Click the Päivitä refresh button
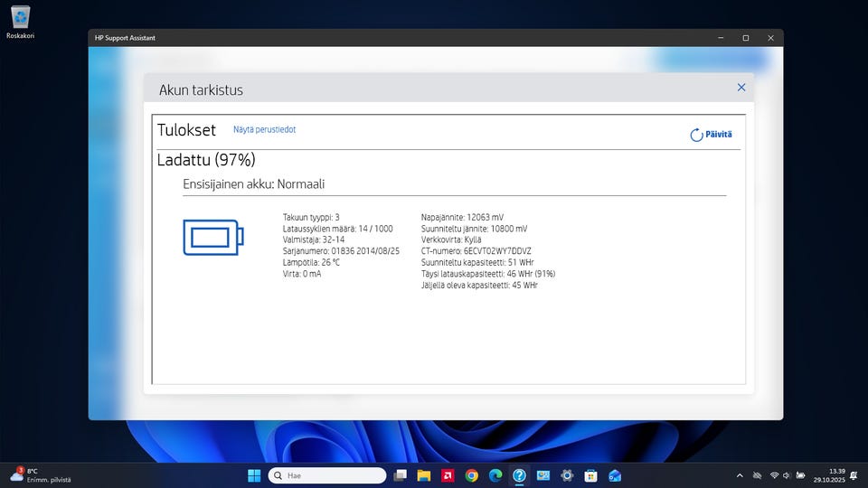868x488 pixels. (711, 135)
